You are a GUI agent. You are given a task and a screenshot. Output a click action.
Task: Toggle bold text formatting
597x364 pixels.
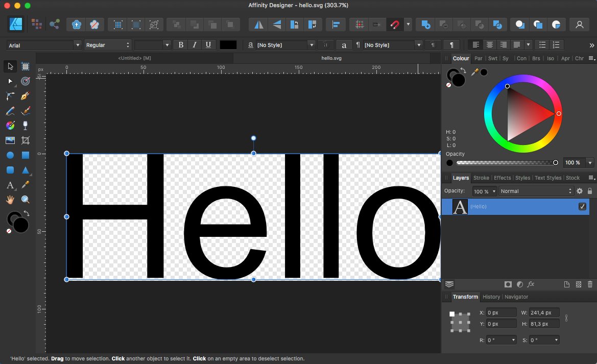(180, 44)
